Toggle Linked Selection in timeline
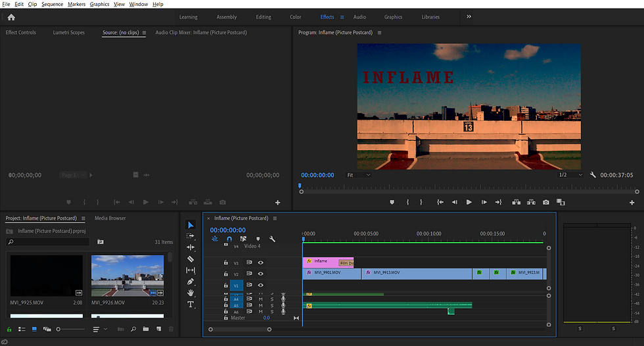This screenshot has height=346, width=644. [243, 239]
